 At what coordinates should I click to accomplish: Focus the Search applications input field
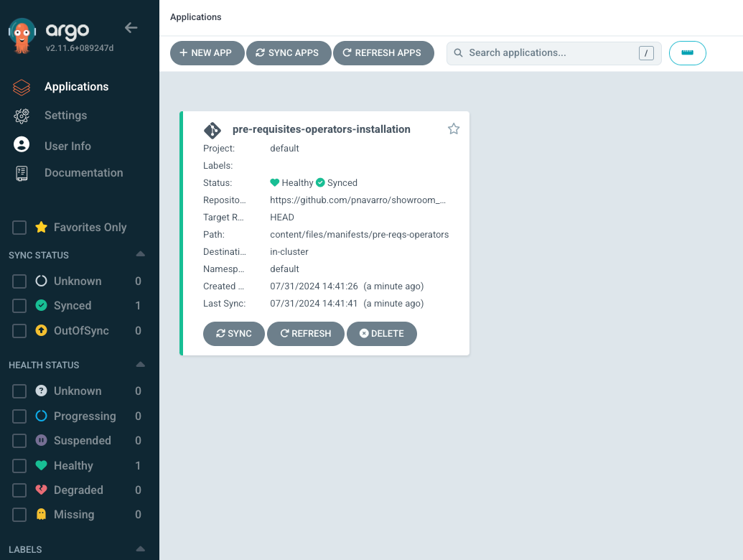click(551, 53)
